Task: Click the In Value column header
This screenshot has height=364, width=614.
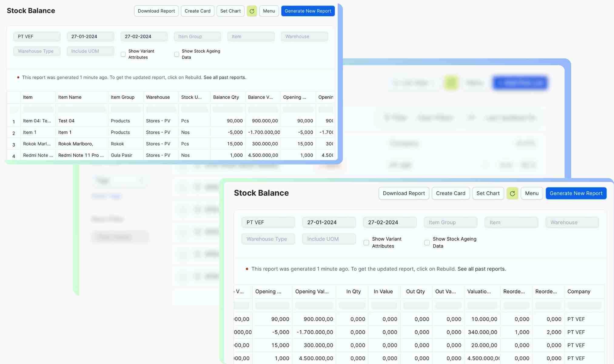Action: pos(383,292)
